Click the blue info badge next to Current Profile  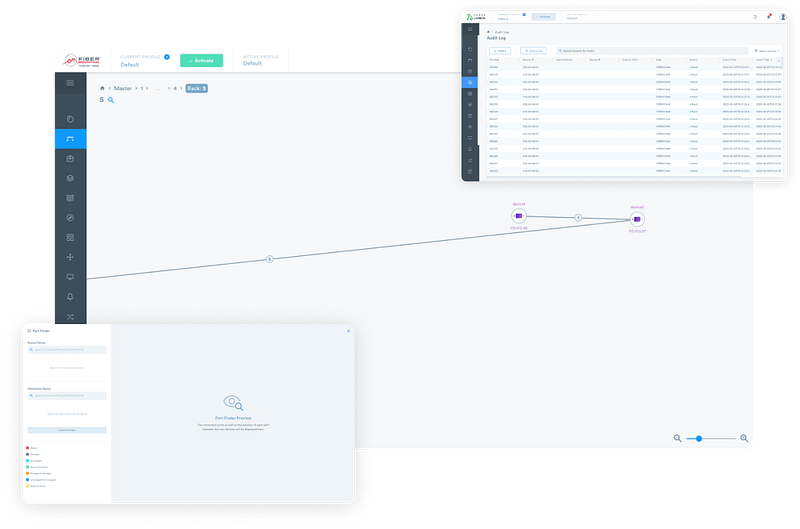[167, 57]
